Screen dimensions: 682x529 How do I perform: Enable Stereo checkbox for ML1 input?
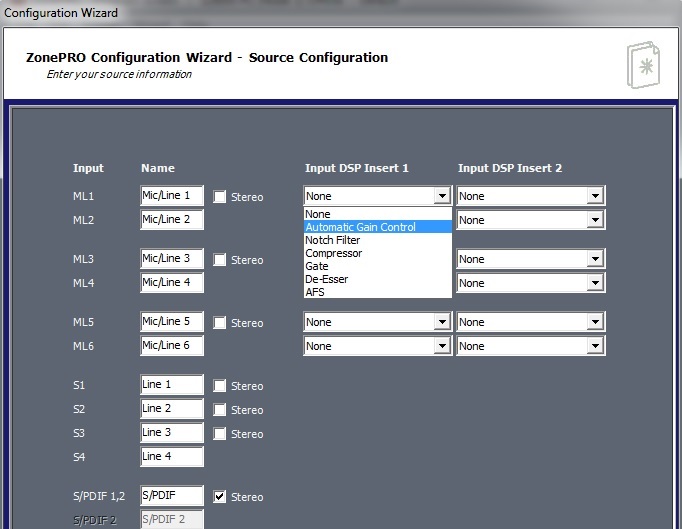[220, 197]
